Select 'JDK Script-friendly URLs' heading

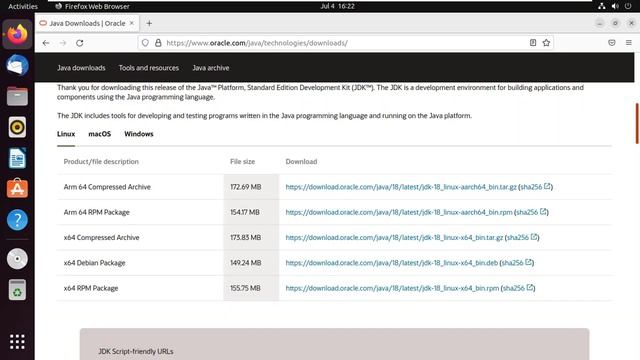[x=136, y=351]
